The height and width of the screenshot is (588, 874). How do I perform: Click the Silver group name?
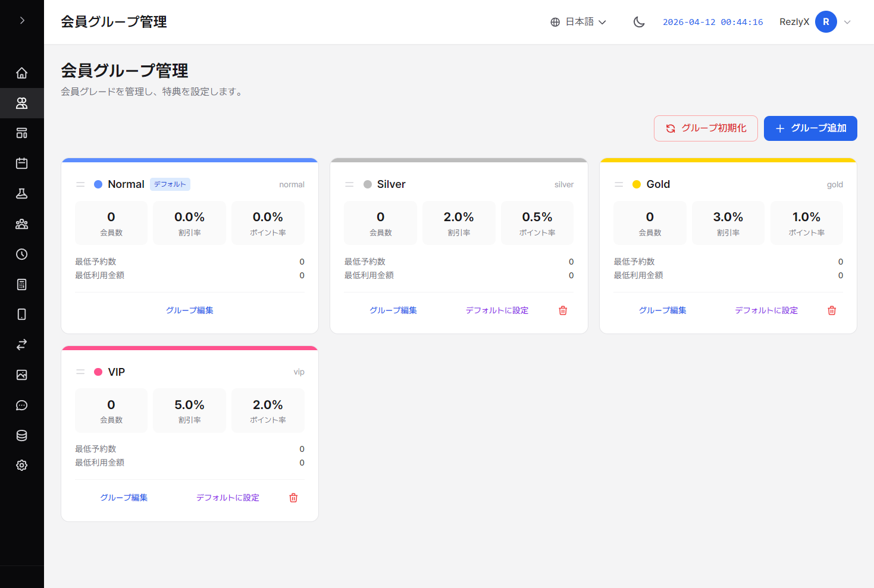pyautogui.click(x=391, y=184)
